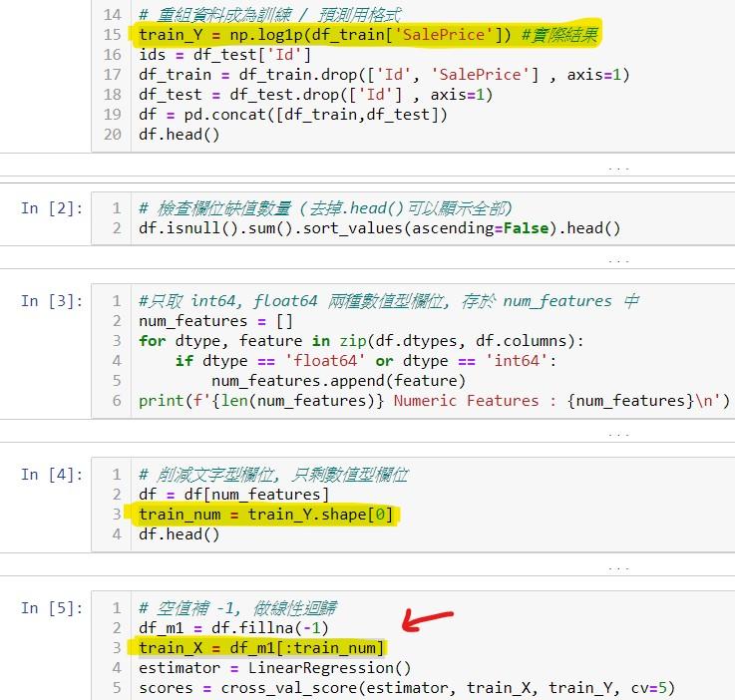Expand collapsed output below the In [3] cell
This screenshot has height=700, width=735.
coord(618,435)
